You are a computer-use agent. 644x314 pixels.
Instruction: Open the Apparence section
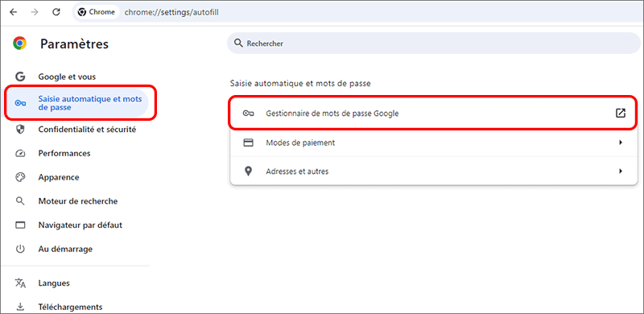coord(59,178)
